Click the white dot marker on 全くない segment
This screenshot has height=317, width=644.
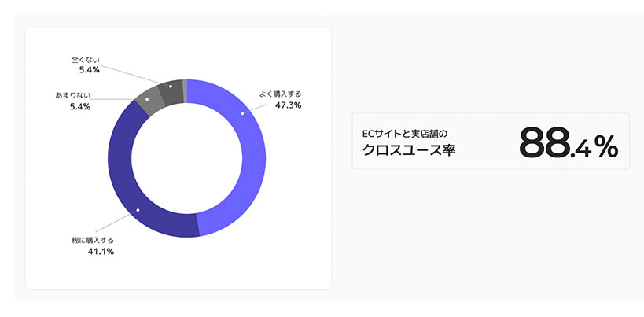(x=170, y=87)
